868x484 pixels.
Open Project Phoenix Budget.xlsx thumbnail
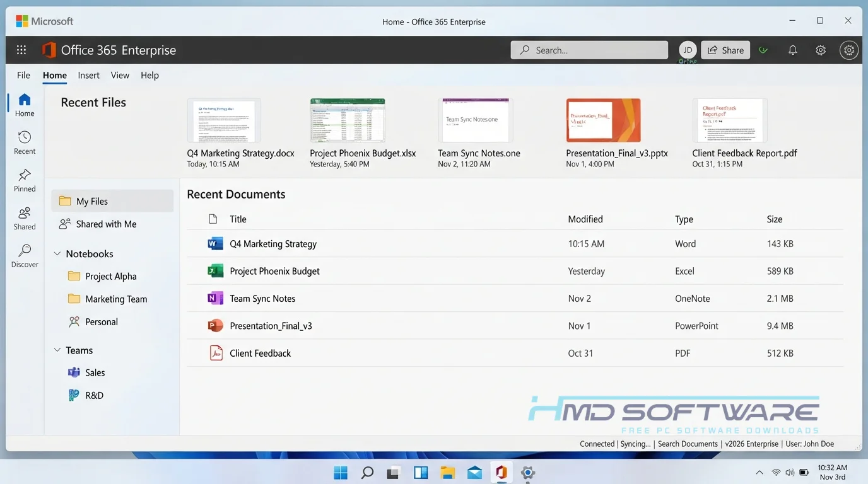[348, 120]
